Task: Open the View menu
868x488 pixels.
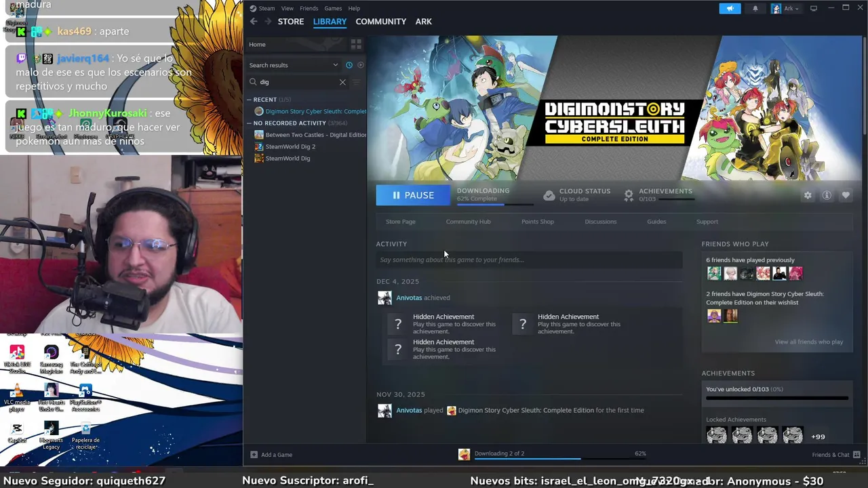Action: click(x=288, y=8)
